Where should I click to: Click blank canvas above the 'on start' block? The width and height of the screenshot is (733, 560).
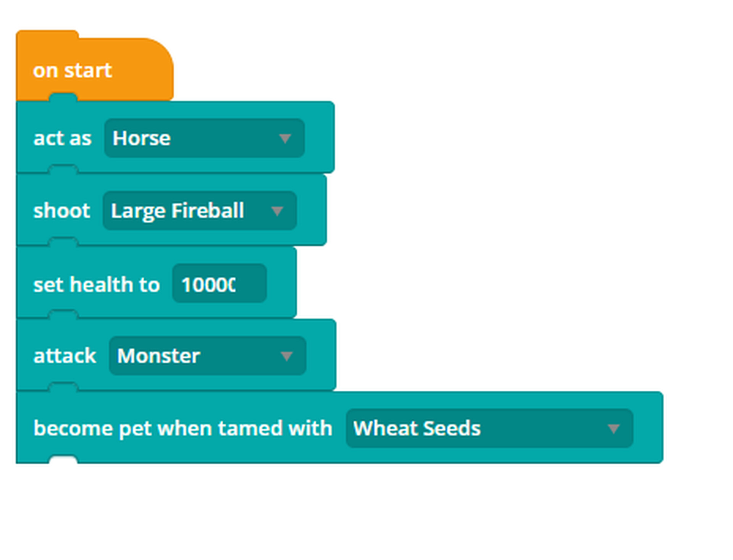344,15
